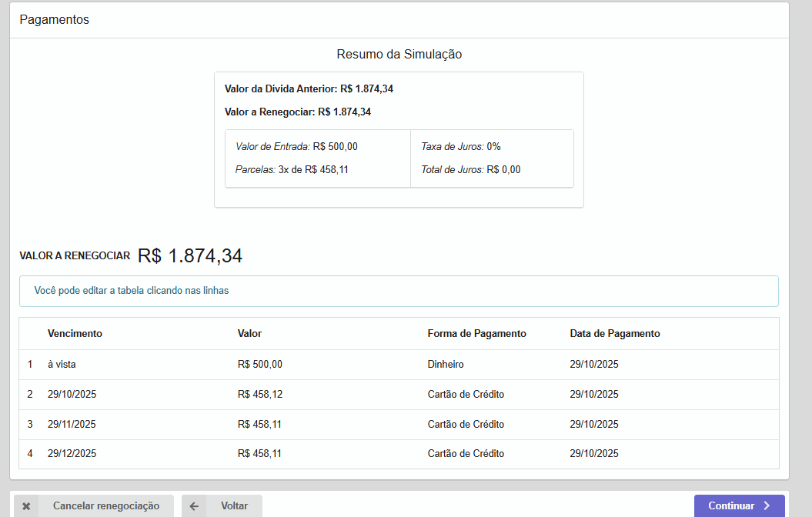This screenshot has height=517, width=812.
Task: Click the Dinheiro payment method cell
Action: coord(446,365)
